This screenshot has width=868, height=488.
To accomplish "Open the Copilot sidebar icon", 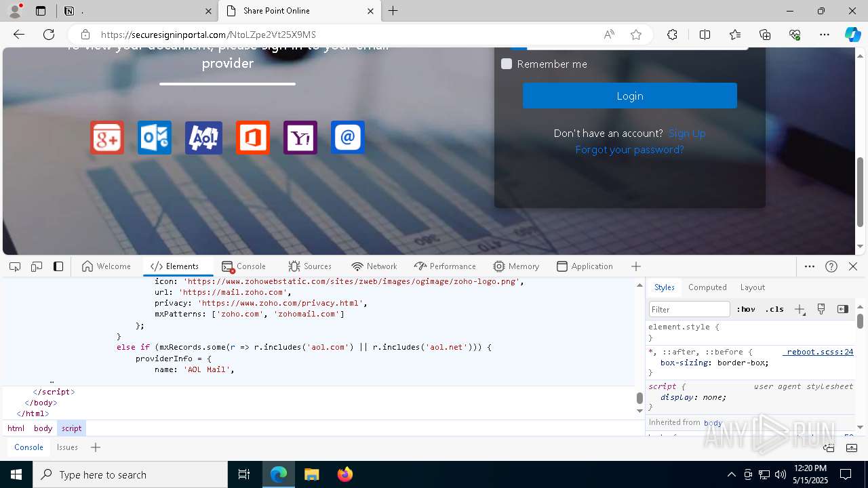I will point(852,35).
